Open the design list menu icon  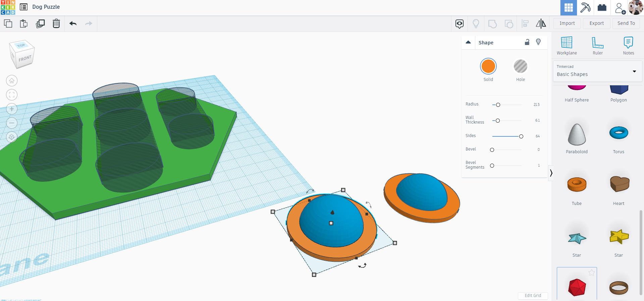[x=23, y=7]
